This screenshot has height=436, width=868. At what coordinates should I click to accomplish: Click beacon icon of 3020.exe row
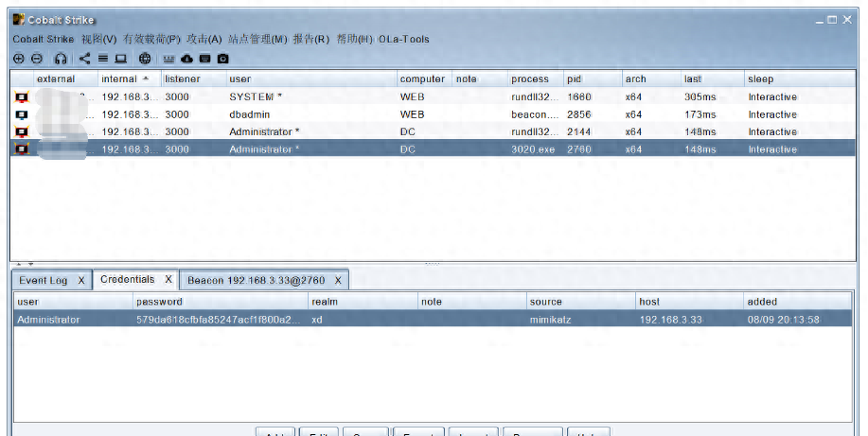click(x=22, y=149)
